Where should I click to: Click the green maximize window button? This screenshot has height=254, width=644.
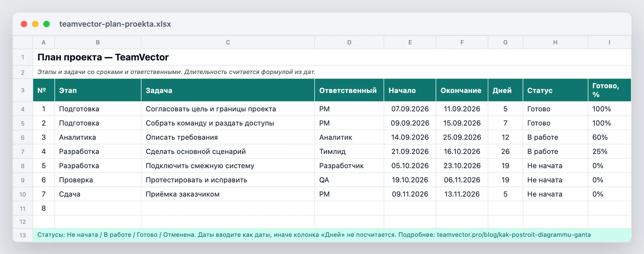(x=47, y=24)
